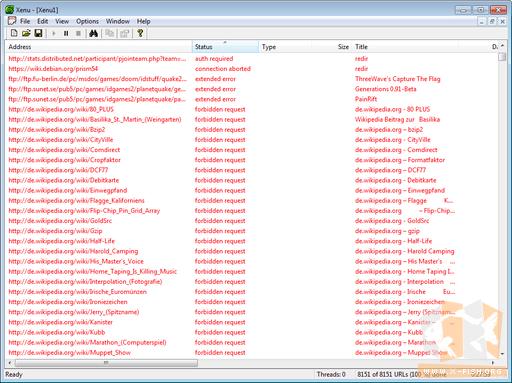
Task: Select the de.wikipedia.org/wiki/DCF77 address
Action: pyautogui.click(x=58, y=170)
